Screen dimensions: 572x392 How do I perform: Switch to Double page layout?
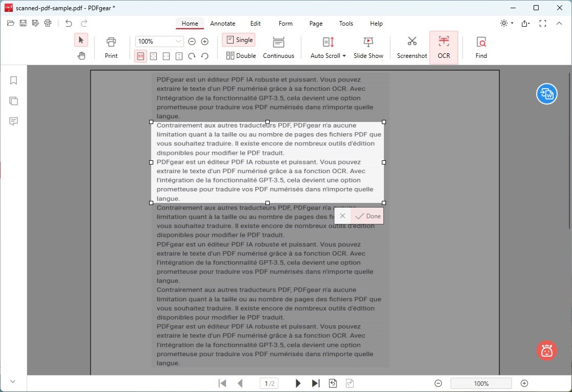point(241,55)
